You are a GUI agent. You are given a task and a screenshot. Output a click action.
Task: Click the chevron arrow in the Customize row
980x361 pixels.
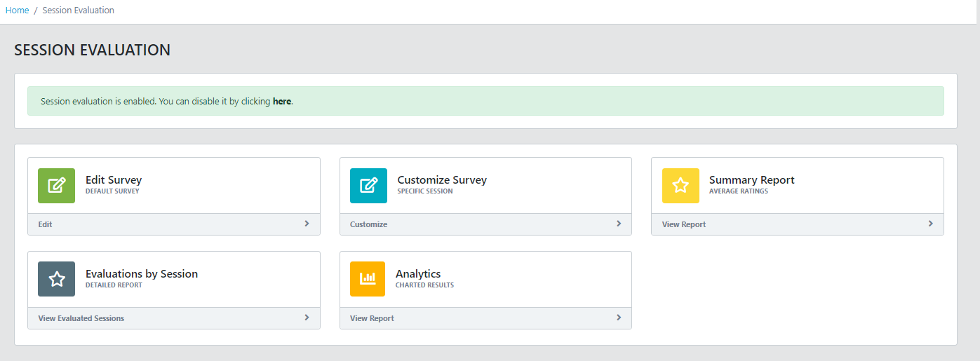point(618,224)
